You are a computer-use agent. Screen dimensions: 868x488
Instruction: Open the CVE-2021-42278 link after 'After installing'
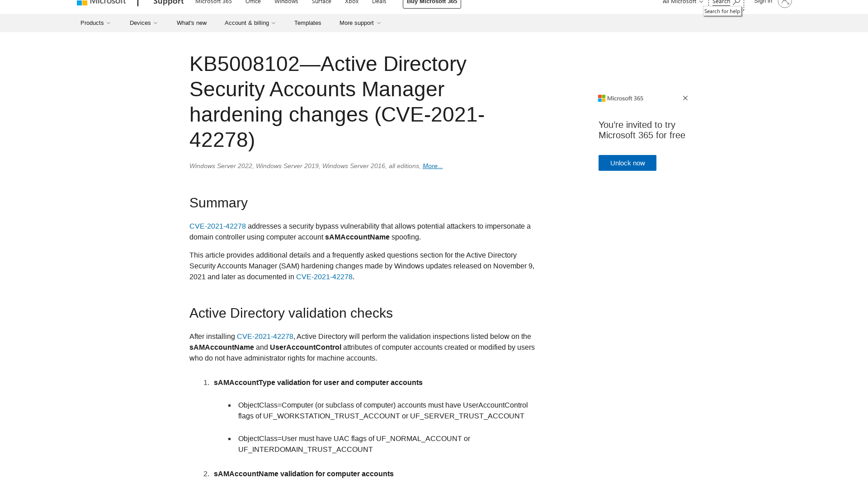tap(265, 337)
